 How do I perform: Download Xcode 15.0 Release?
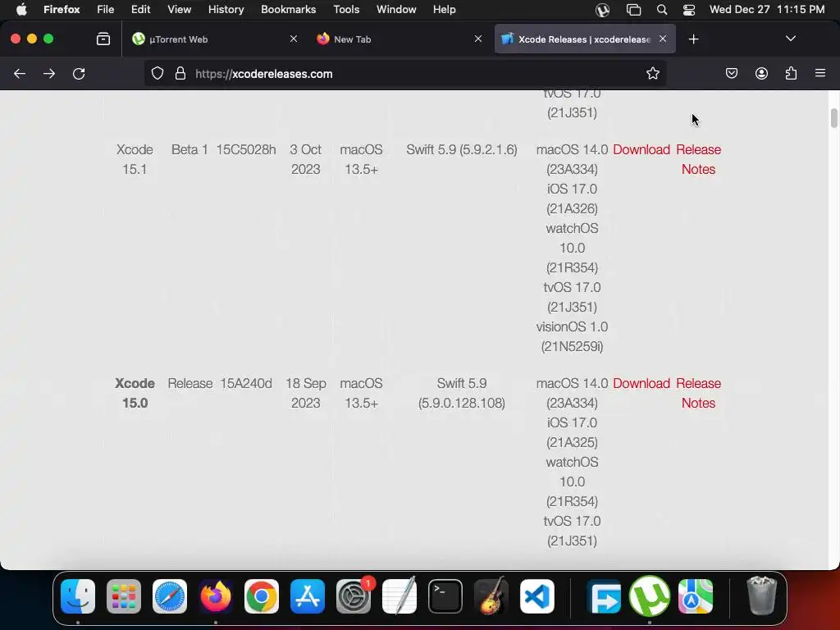pos(641,384)
